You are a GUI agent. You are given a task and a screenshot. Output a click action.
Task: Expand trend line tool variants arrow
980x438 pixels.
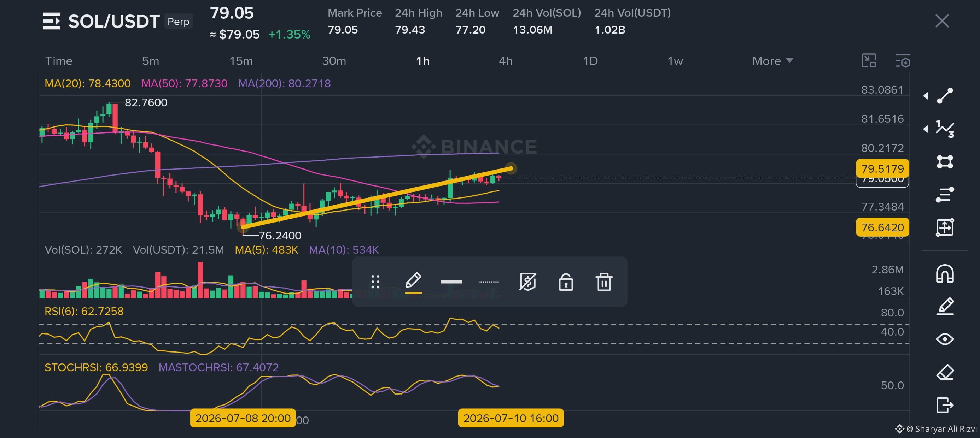point(926,96)
